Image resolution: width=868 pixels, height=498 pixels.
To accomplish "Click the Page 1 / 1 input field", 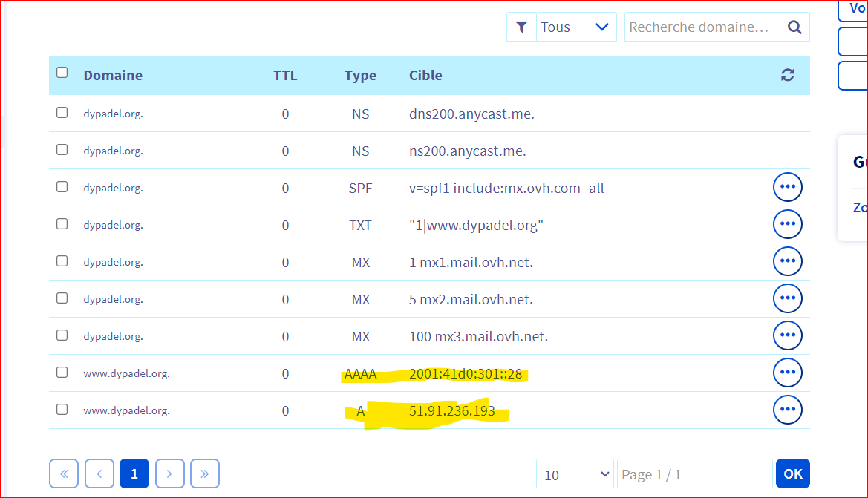I will 694,474.
